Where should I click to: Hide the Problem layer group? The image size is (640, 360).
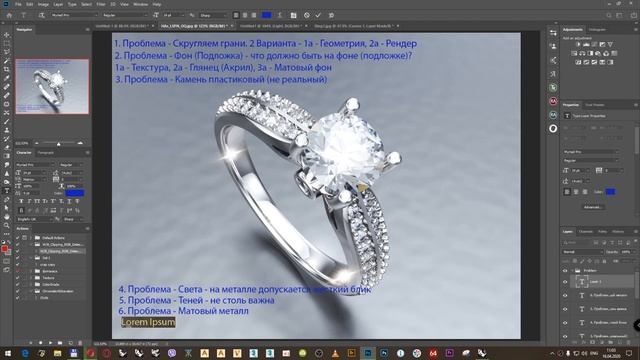click(565, 271)
